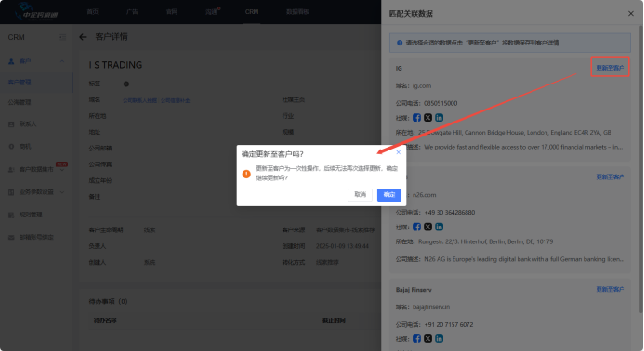
Task: Collapse the 客户 sidebar group chevron
Action: (x=62, y=61)
